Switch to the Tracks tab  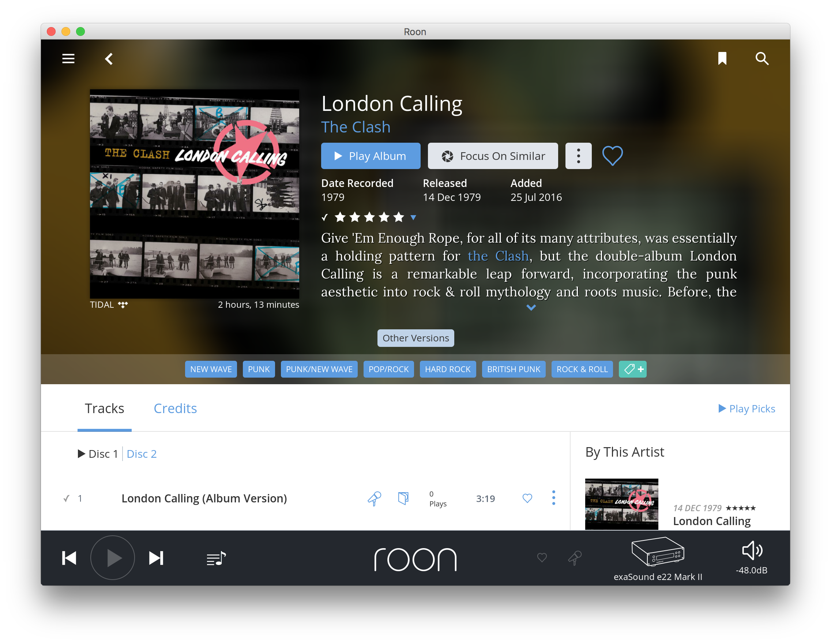[x=104, y=408]
